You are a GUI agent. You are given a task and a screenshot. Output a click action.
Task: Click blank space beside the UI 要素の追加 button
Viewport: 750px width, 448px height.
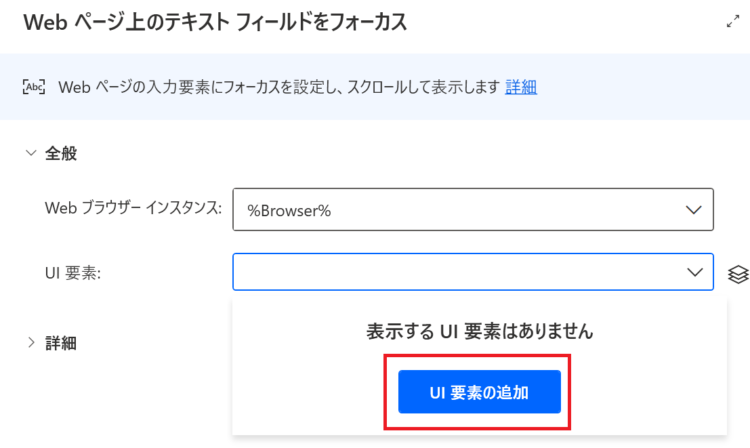click(646, 392)
